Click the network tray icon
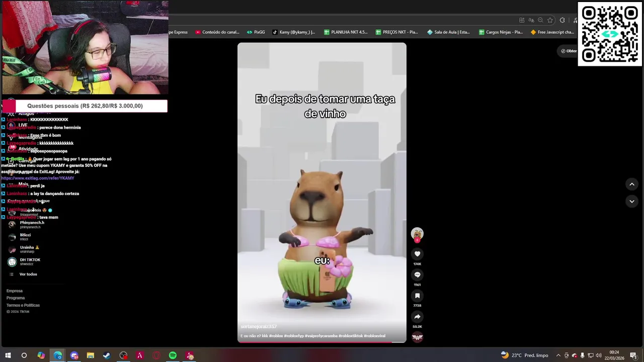 click(x=591, y=355)
